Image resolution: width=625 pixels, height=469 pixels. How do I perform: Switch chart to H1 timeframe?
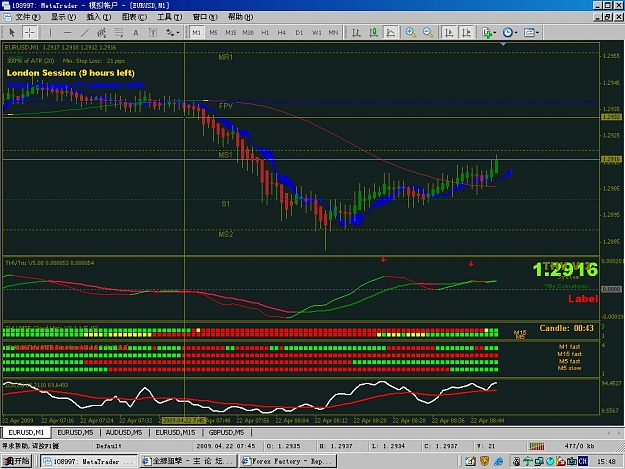pyautogui.click(x=265, y=33)
